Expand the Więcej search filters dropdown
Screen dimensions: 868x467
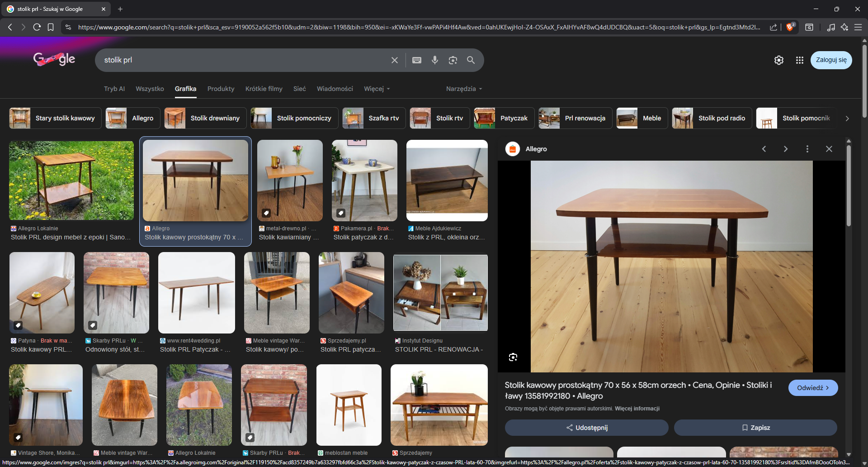pyautogui.click(x=377, y=89)
